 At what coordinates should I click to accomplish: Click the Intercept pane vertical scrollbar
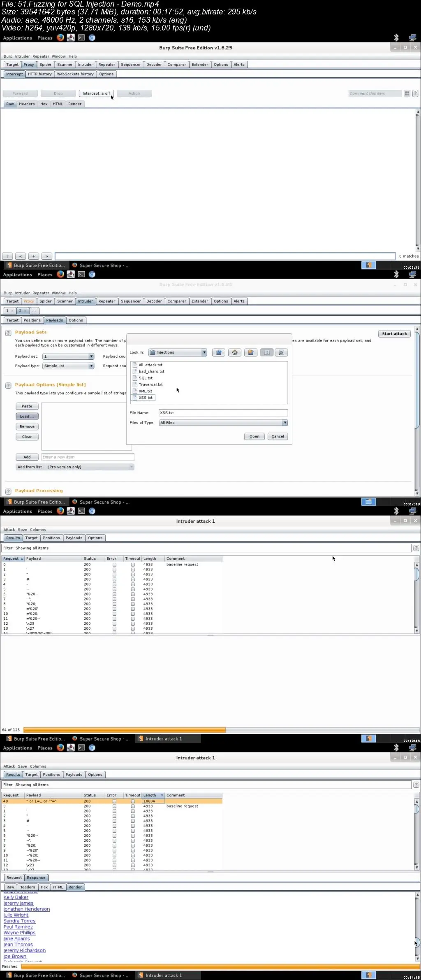(x=418, y=180)
